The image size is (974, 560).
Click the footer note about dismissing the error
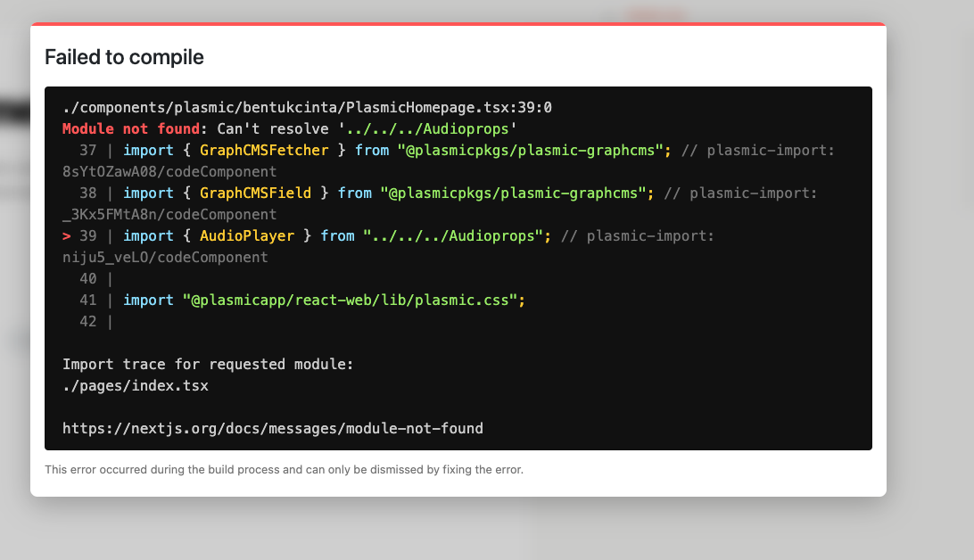click(284, 469)
